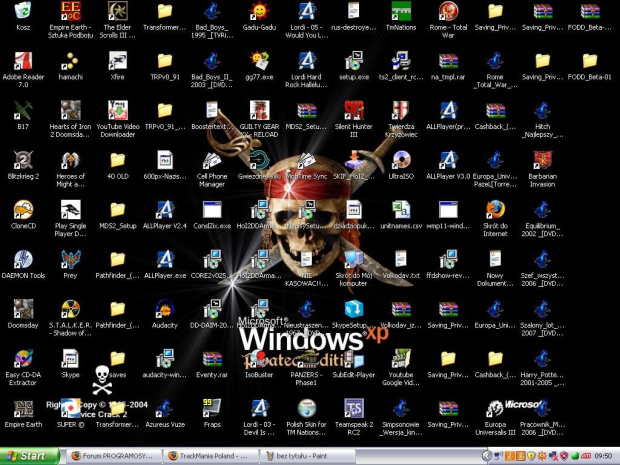Launch Teamspeak 2 RC2 shortcut
Image resolution: width=620 pixels, height=465 pixels.
pyautogui.click(x=354, y=408)
